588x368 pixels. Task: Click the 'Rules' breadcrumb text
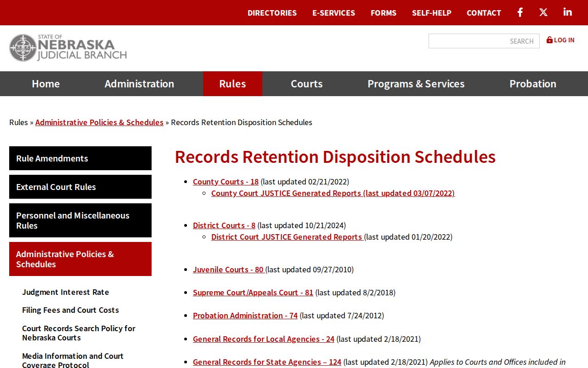[x=18, y=122]
